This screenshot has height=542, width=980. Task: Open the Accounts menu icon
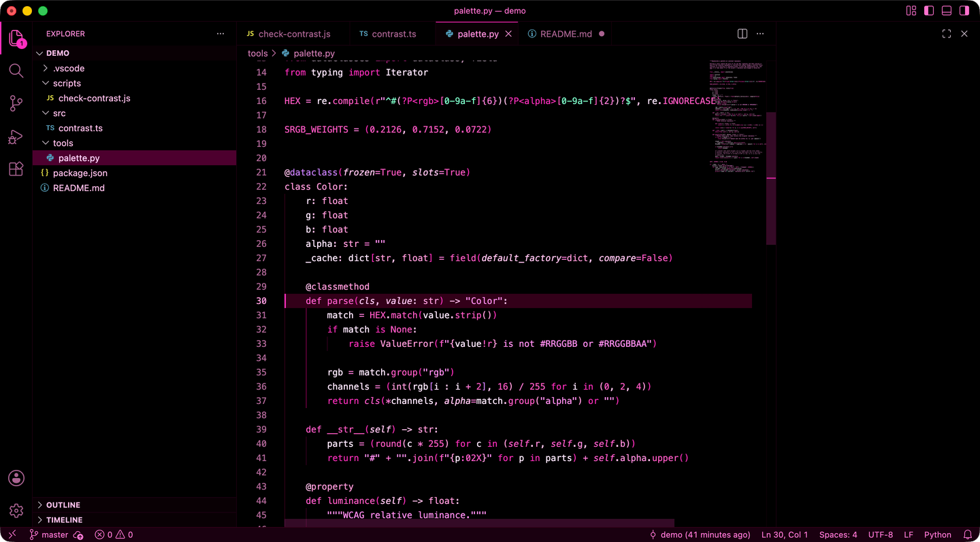16,478
